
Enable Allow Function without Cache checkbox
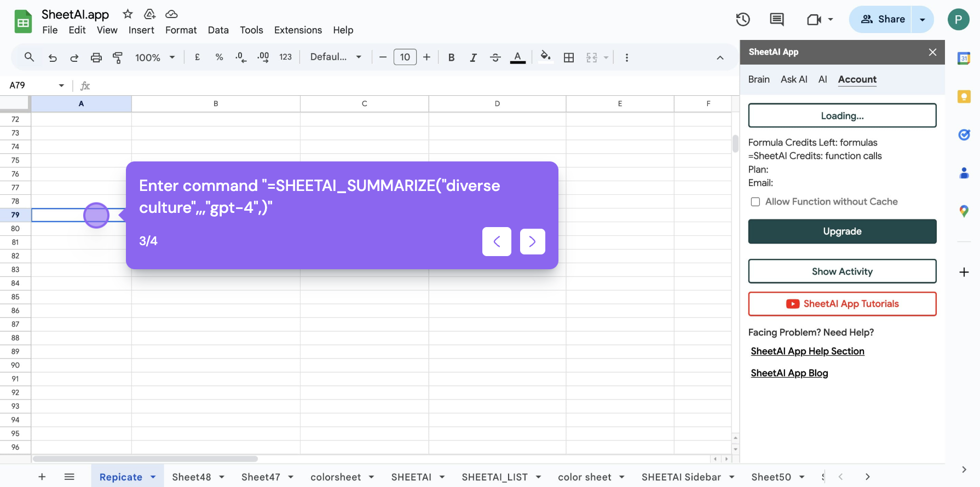(756, 202)
